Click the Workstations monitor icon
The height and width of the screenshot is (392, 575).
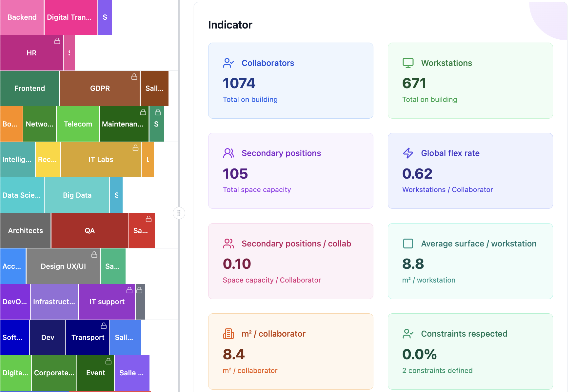pos(408,63)
